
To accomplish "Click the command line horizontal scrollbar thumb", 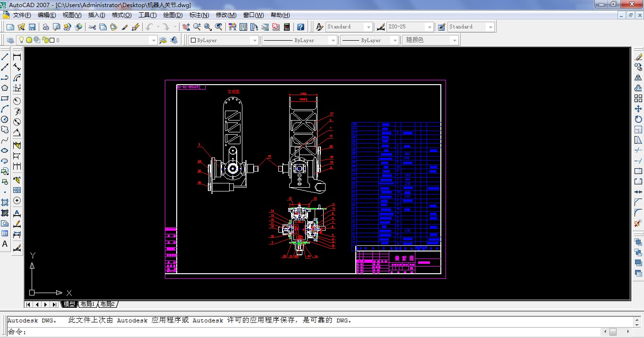I will point(613,332).
